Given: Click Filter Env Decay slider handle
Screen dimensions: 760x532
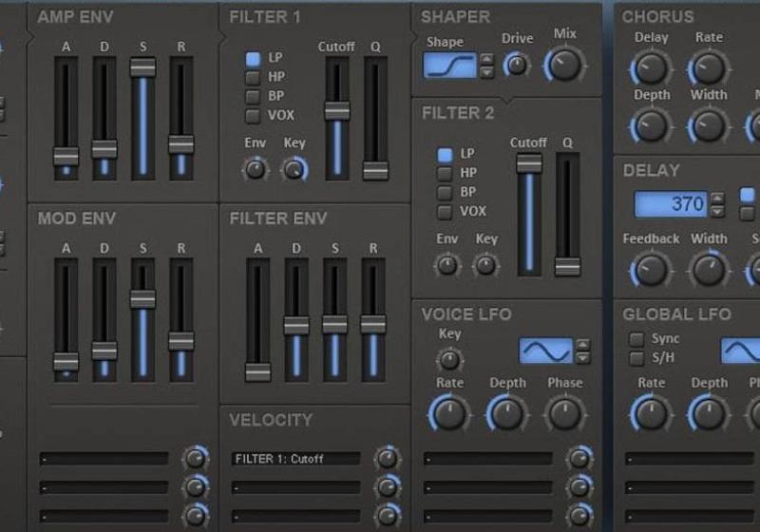Looking at the screenshot, I should [296, 326].
